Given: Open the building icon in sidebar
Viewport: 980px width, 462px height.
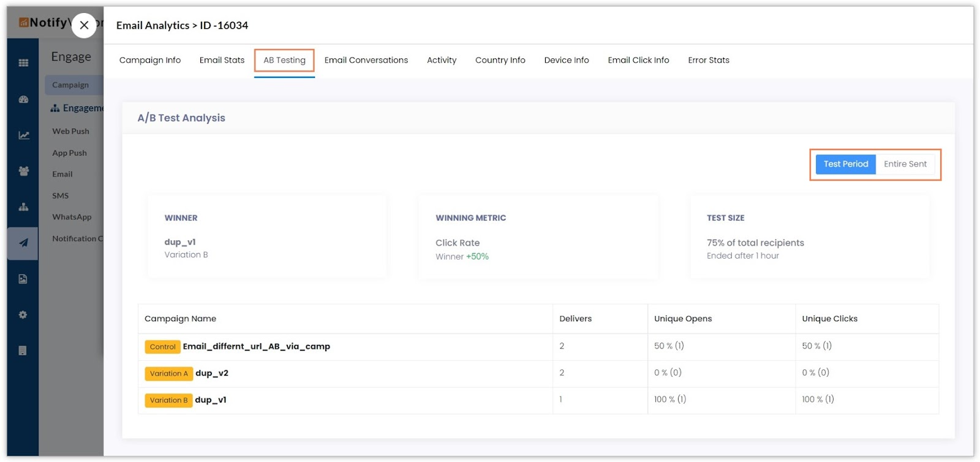Looking at the screenshot, I should pyautogui.click(x=23, y=350).
